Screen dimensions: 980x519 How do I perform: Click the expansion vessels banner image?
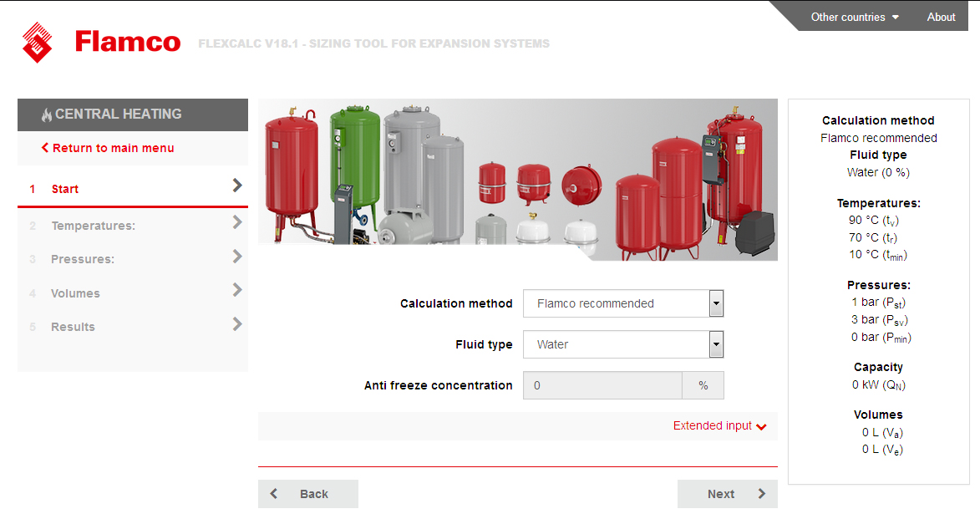coord(518,180)
